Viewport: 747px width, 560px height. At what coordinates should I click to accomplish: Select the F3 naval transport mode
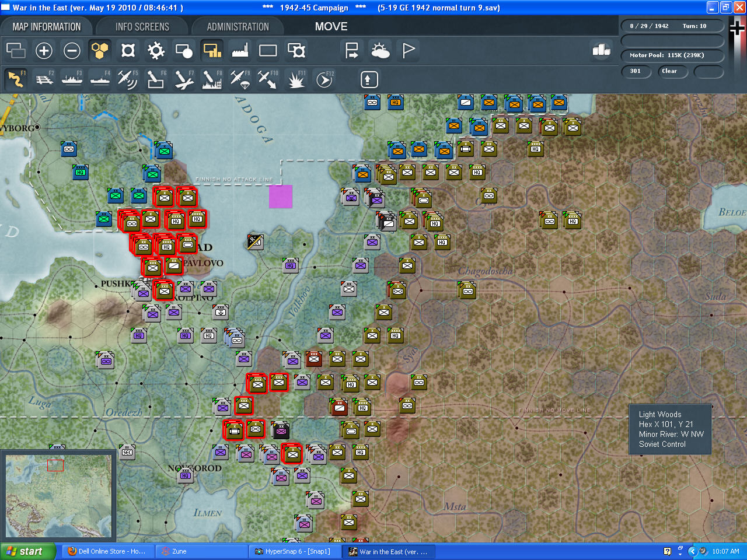tap(72, 79)
